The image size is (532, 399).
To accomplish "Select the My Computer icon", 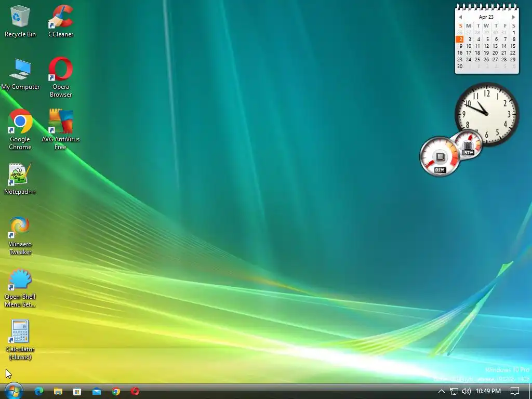I will pos(20,74).
